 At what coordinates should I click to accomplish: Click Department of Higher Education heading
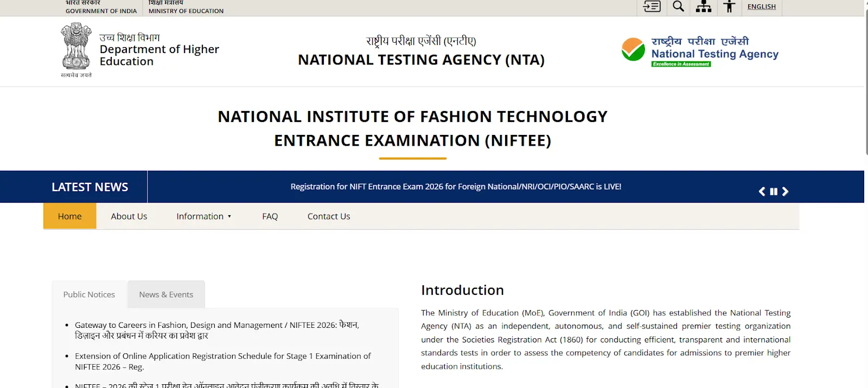[159, 55]
